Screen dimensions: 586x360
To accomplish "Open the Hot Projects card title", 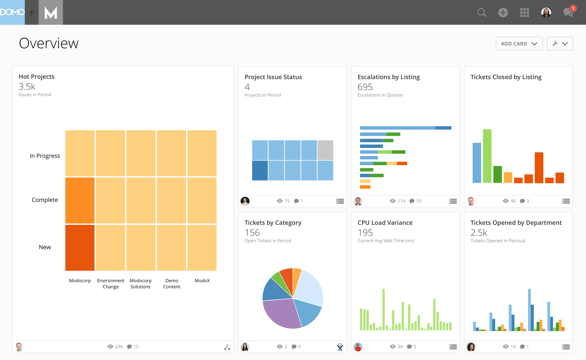I will [x=37, y=77].
